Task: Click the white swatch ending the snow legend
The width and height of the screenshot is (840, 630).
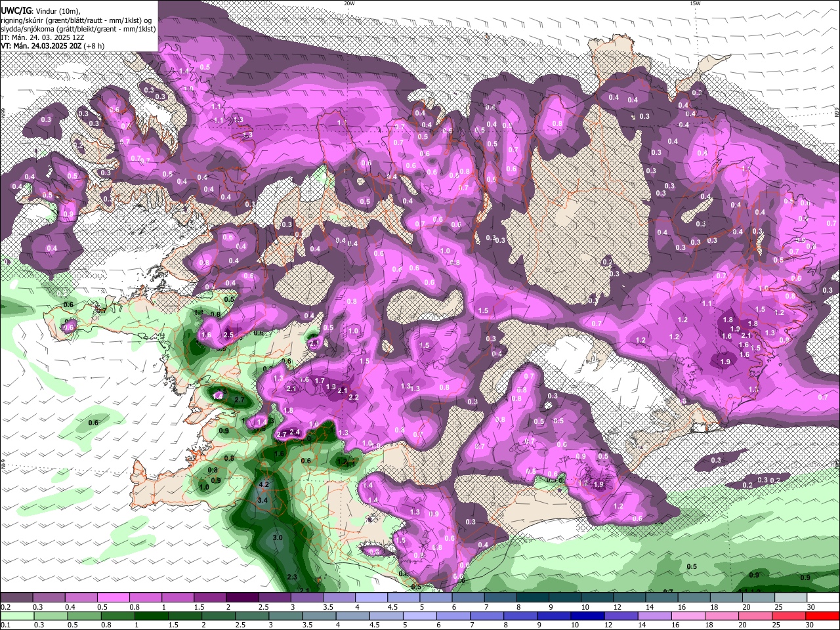Action: (823, 597)
